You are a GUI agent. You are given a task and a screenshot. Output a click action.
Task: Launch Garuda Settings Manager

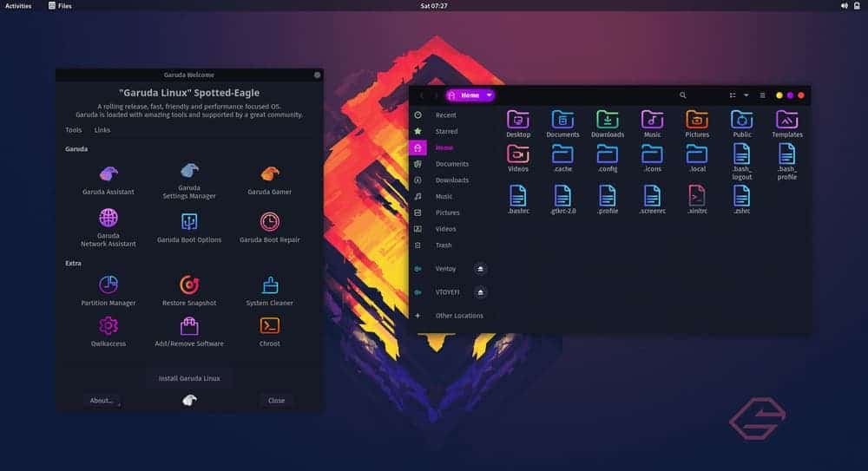[x=188, y=180]
